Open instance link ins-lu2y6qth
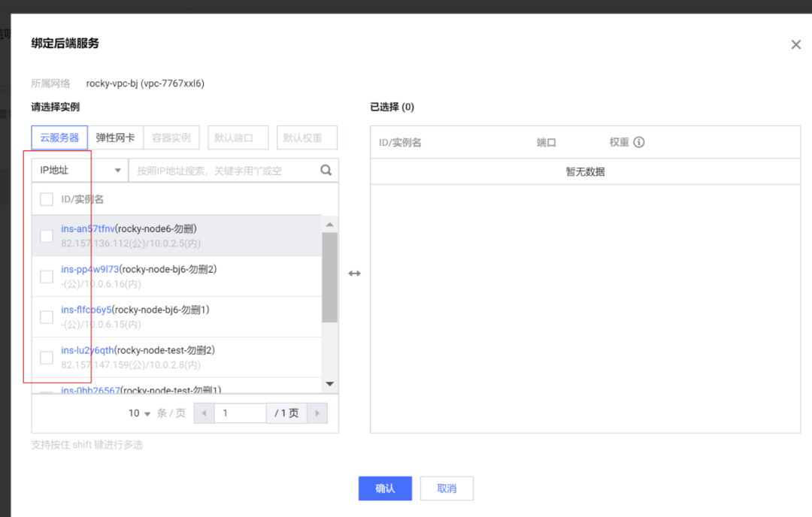The width and height of the screenshot is (812, 517). [x=87, y=350]
